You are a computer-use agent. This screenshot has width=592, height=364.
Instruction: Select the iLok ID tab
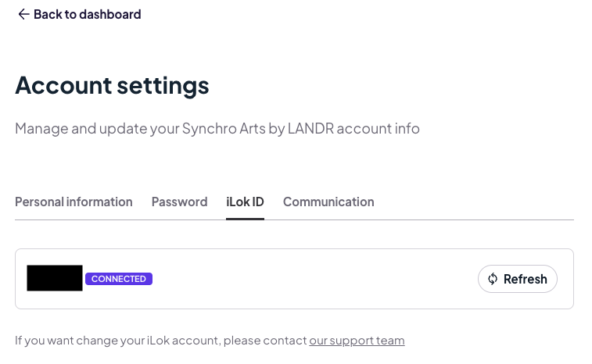(x=245, y=202)
